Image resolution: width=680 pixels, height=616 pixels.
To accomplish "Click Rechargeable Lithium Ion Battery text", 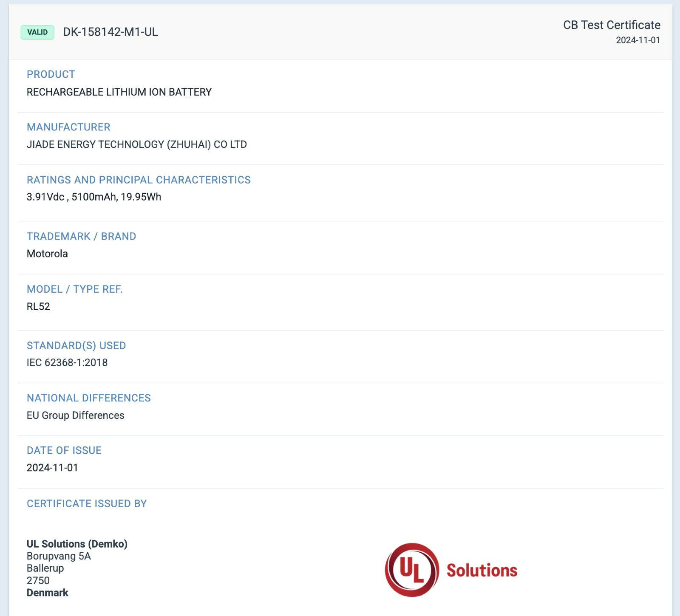I will pyautogui.click(x=119, y=92).
